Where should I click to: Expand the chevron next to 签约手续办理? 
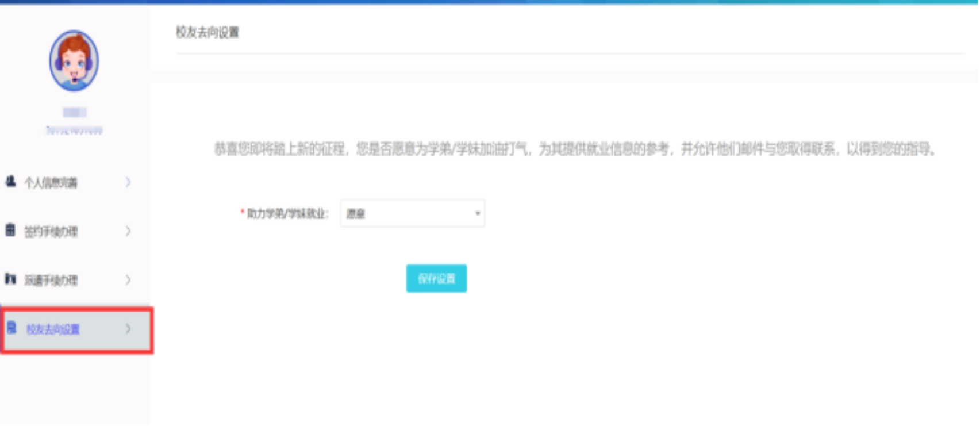point(128,231)
